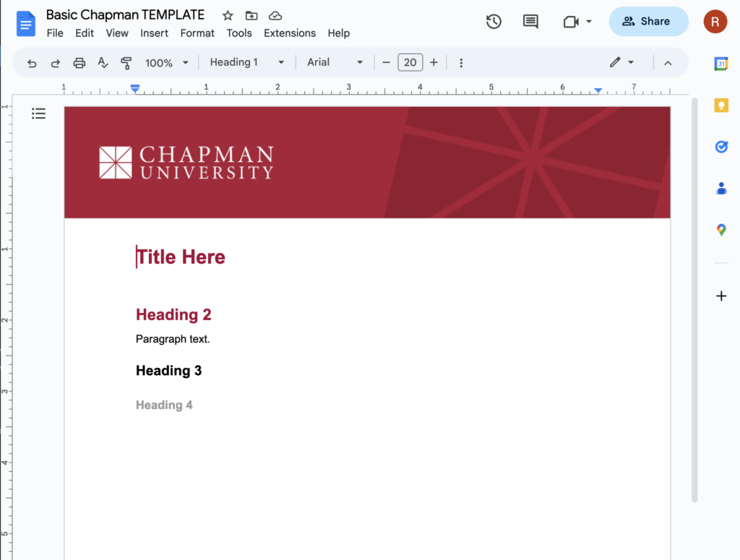
Task: Collapse the toolbar with the hide-menus chevron
Action: click(668, 62)
